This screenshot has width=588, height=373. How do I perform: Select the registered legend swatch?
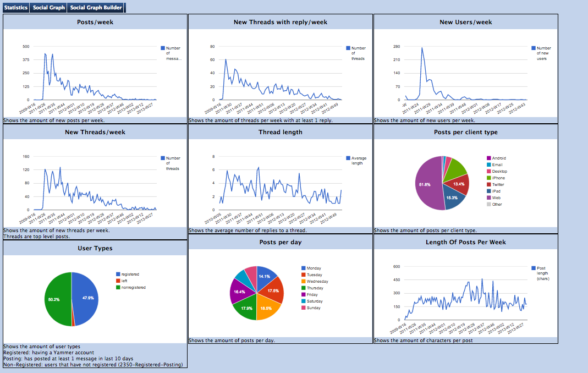pyautogui.click(x=118, y=274)
